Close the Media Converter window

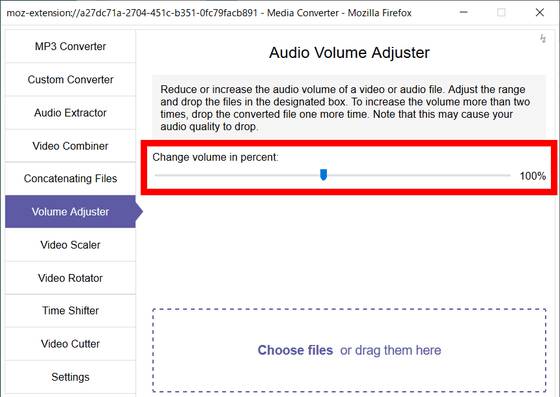[x=540, y=12]
